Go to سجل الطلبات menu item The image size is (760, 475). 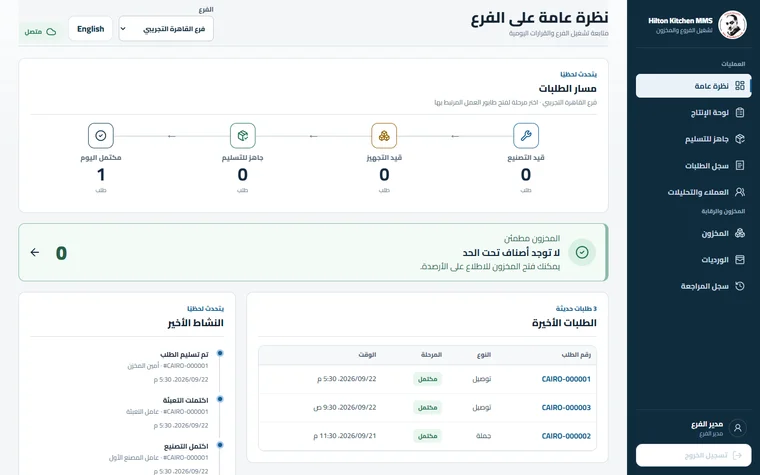694,166
